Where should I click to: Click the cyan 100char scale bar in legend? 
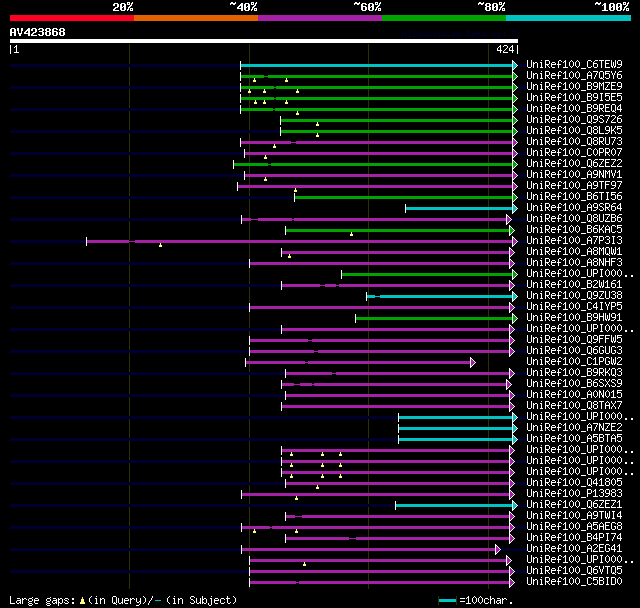click(447, 601)
